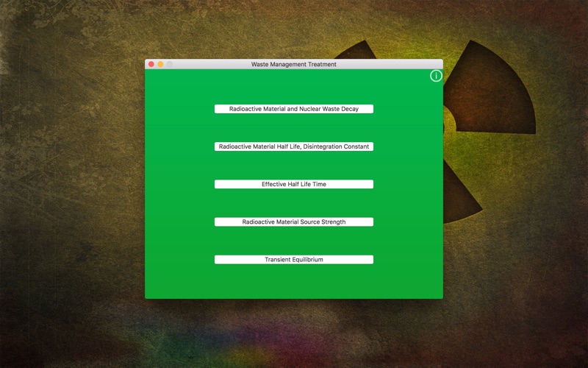588x368 pixels.
Task: Select Radioactive Material Half Life, Disintegration Constant
Action: tap(293, 146)
